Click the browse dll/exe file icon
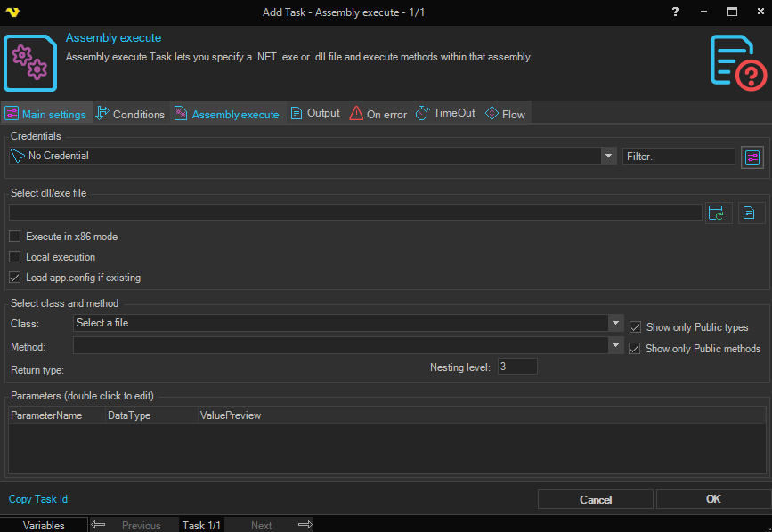This screenshot has height=532, width=772. point(718,213)
